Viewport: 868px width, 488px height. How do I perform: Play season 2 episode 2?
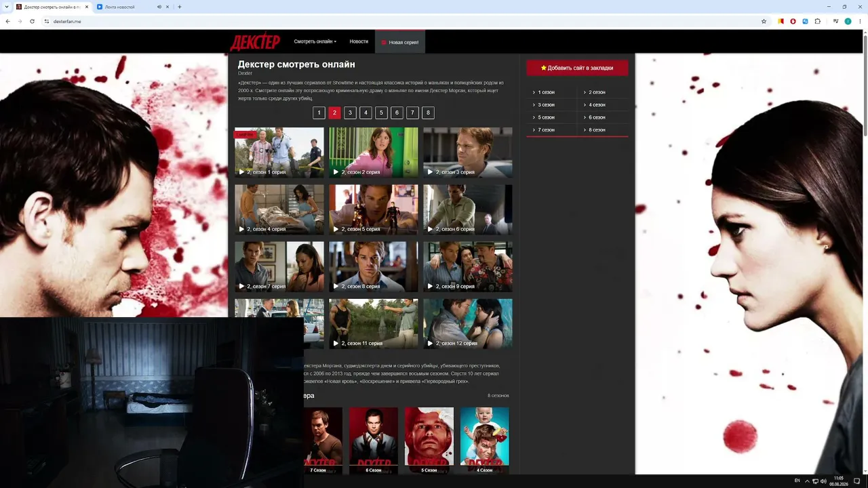coord(374,152)
